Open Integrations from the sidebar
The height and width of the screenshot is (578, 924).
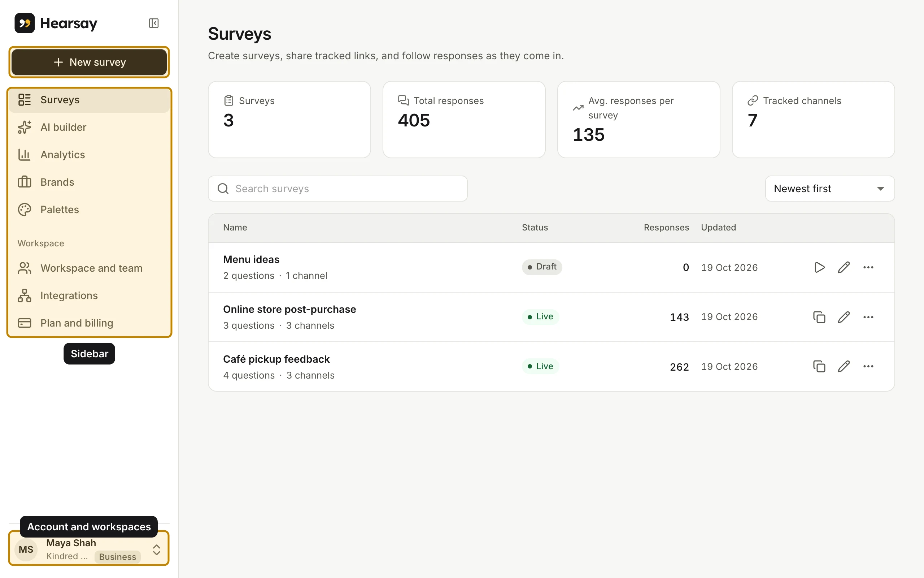[x=89, y=296]
